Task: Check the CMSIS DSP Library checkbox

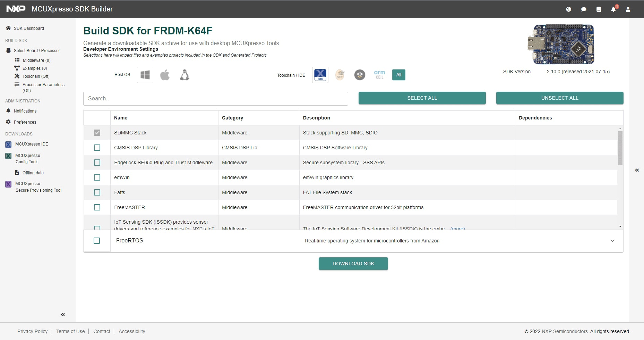Action: (x=97, y=148)
